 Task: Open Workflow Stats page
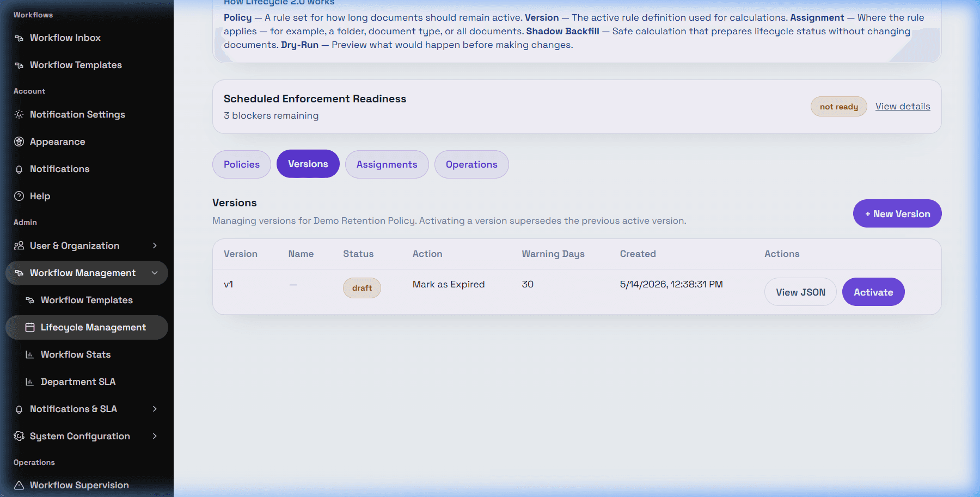tap(87, 354)
